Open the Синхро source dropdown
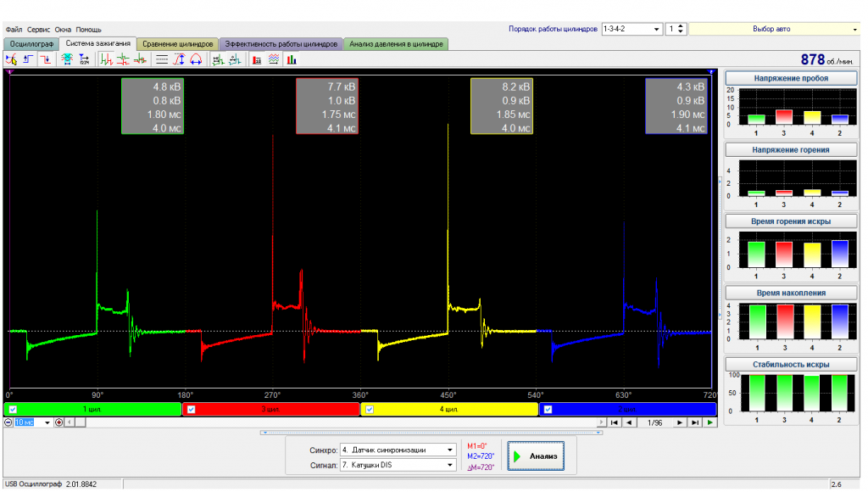 398,450
